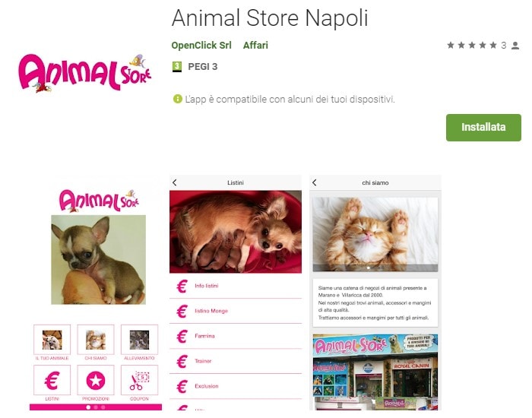This screenshot has width=532, height=418.
Task: Select the listino Monge menu entry
Action: click(x=236, y=311)
